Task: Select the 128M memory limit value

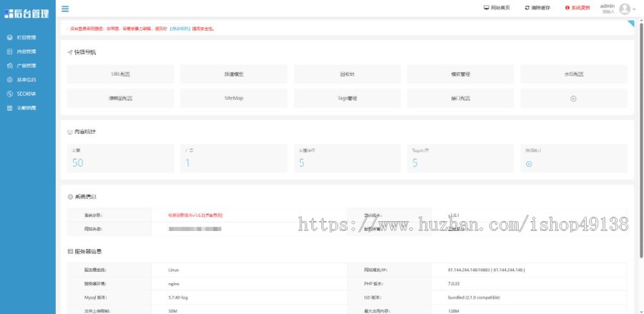Action: (x=454, y=311)
